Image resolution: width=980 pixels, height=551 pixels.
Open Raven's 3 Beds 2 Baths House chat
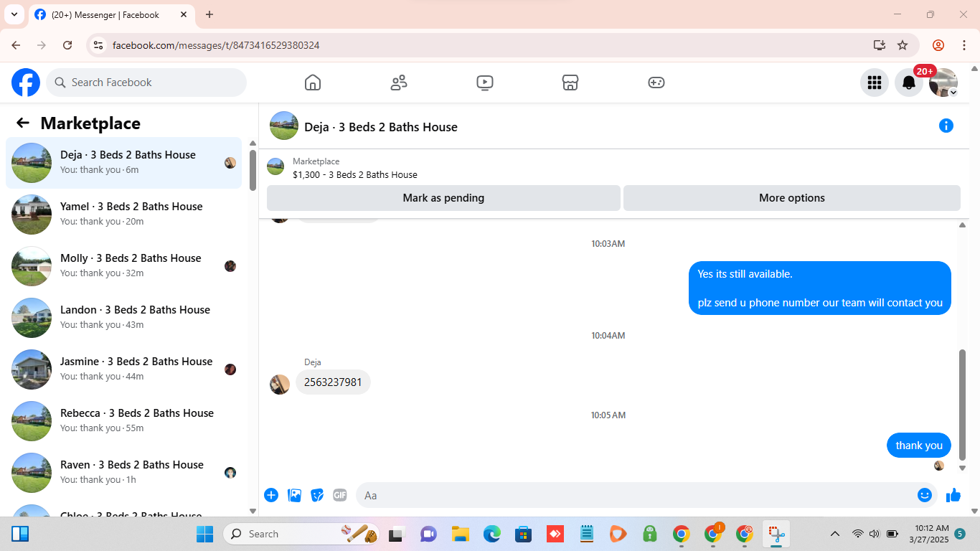tap(124, 473)
